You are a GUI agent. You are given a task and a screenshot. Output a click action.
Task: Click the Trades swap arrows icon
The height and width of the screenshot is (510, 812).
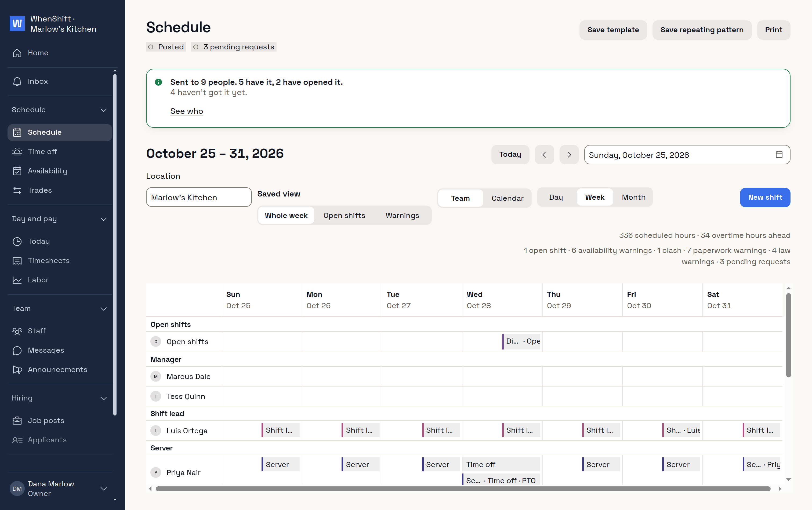click(x=17, y=190)
